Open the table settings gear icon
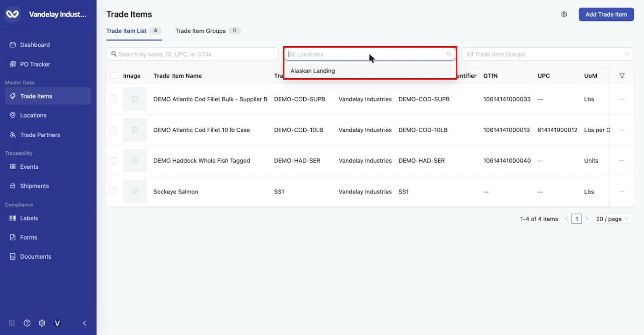 (x=564, y=14)
